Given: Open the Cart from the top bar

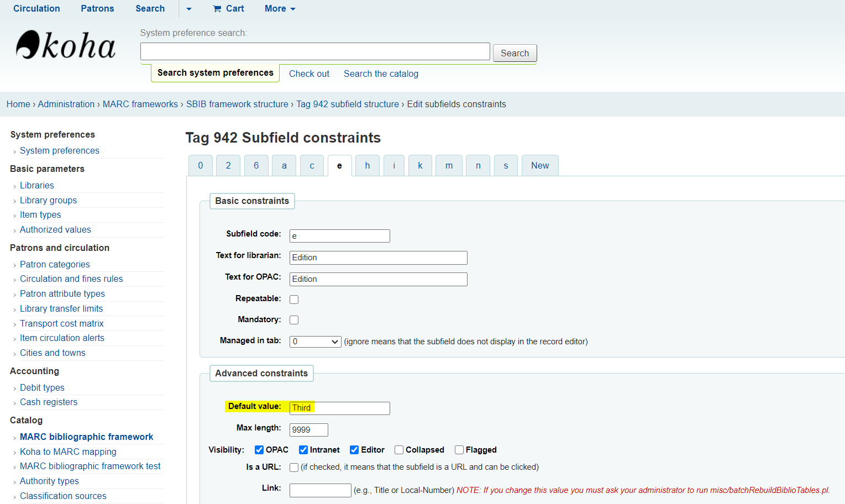Looking at the screenshot, I should [x=228, y=8].
